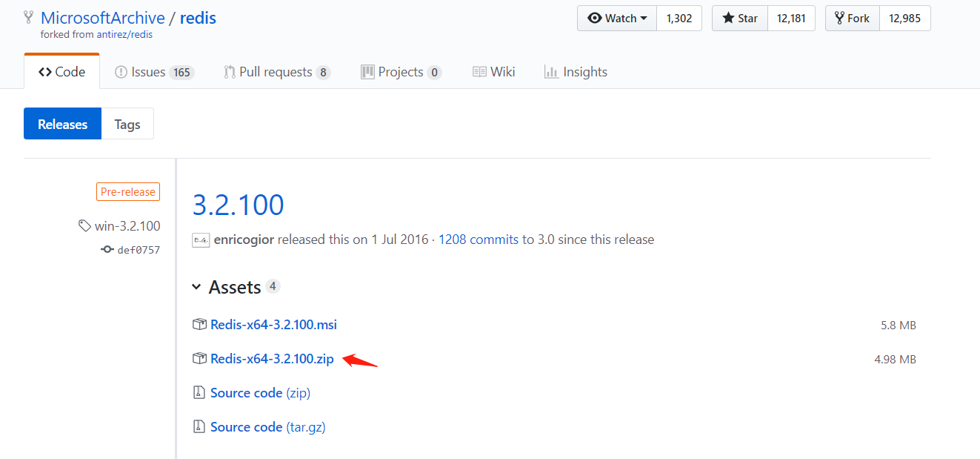Viewport: 980px width, 459px height.
Task: Click the Pull requests count badge 8
Action: [x=323, y=73]
